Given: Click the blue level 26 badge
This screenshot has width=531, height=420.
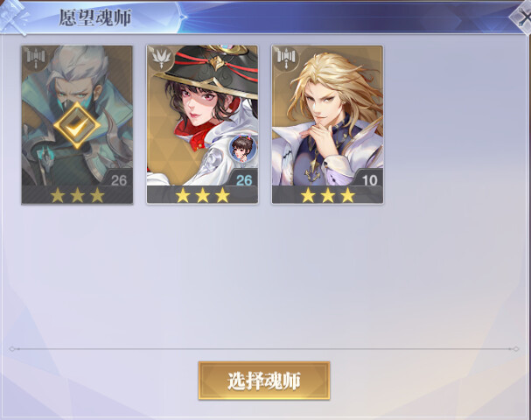Looking at the screenshot, I should 244,180.
